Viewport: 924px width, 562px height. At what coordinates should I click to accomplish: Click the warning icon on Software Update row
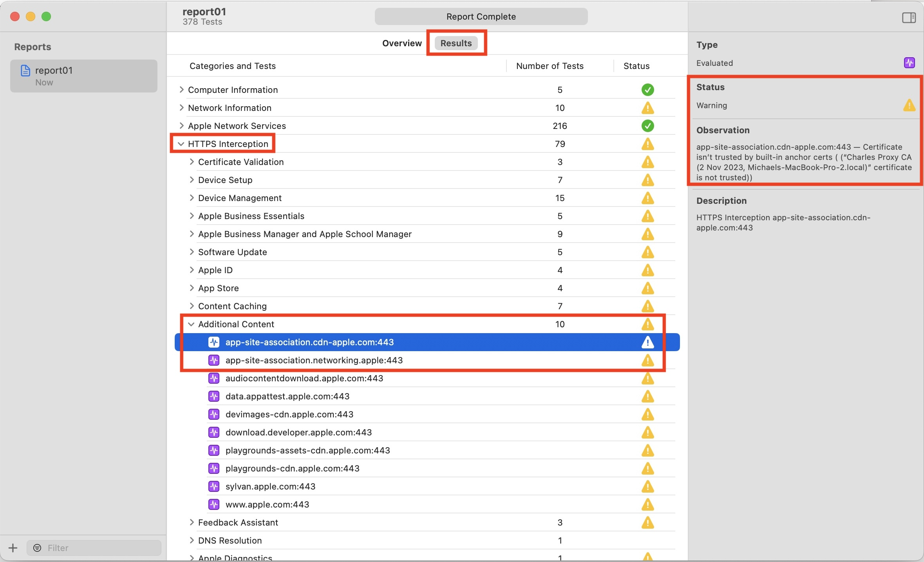pos(647,252)
